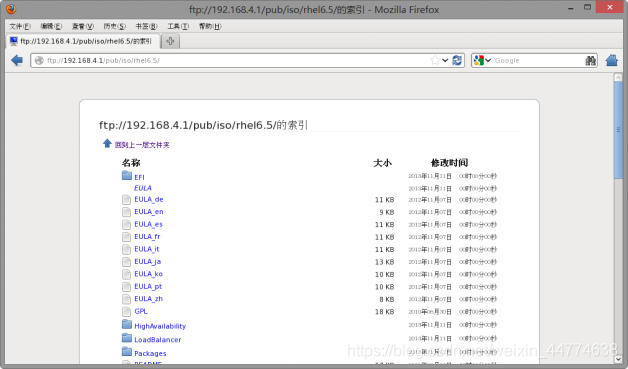Click the scrollbar up arrow

pyautogui.click(x=618, y=77)
